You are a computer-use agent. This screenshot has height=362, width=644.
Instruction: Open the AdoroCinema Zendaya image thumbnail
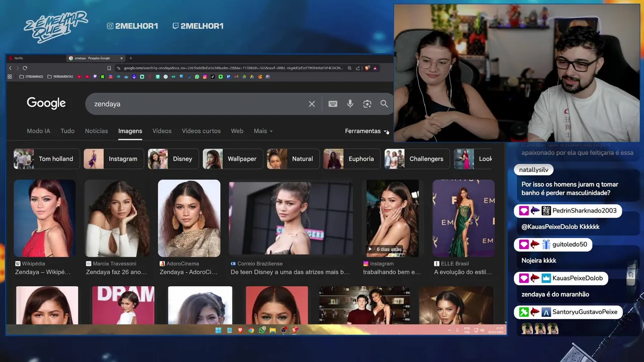(189, 218)
